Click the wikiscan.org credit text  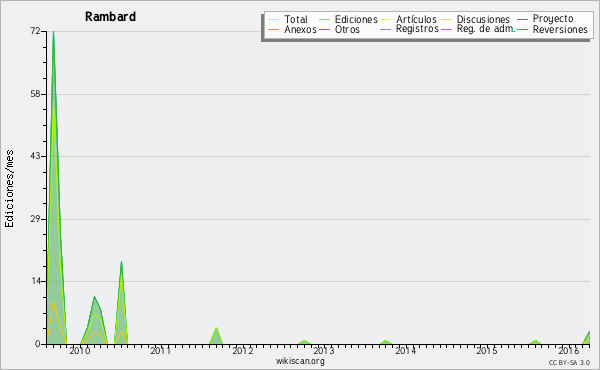point(300,361)
